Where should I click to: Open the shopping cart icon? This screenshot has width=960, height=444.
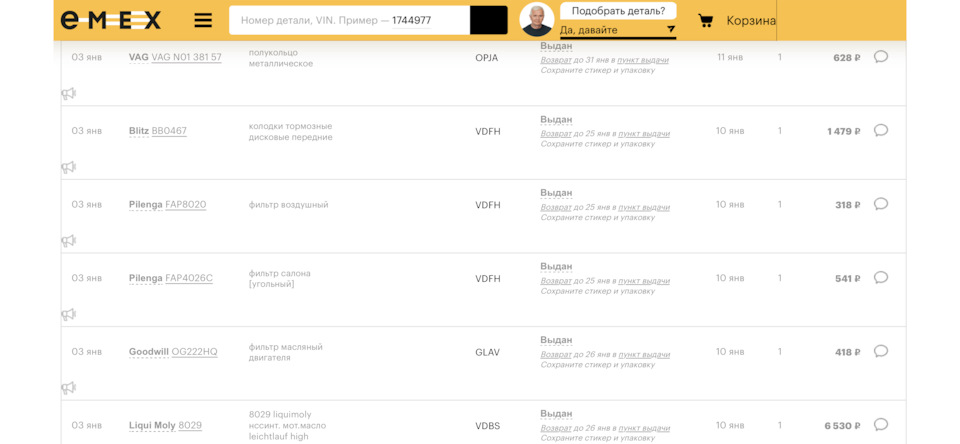coord(705,20)
